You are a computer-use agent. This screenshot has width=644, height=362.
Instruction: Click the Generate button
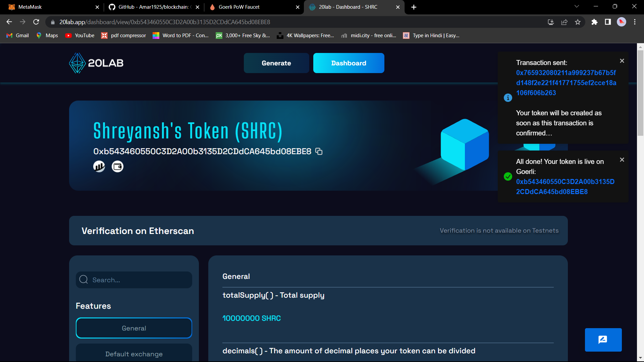[x=276, y=63]
